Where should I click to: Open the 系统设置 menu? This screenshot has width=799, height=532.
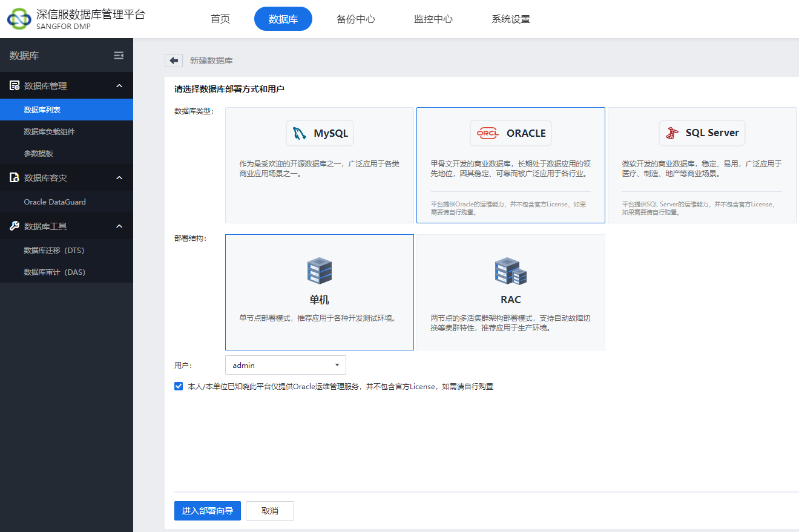coord(510,19)
